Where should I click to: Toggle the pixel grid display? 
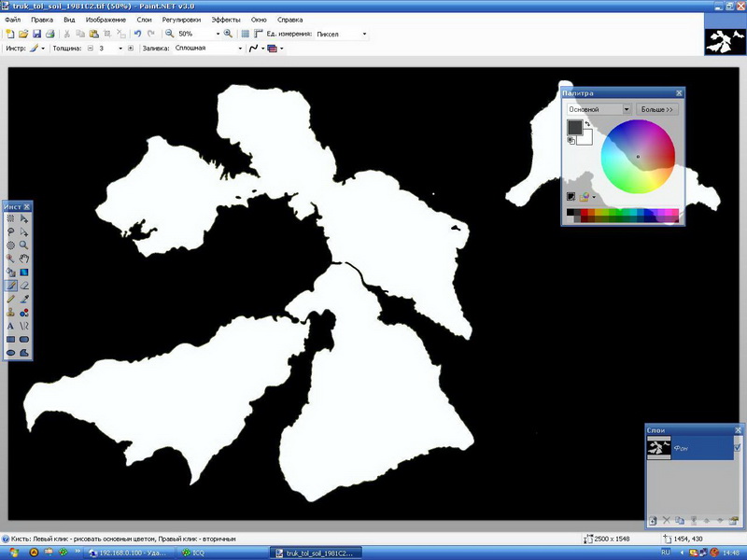pyautogui.click(x=245, y=34)
